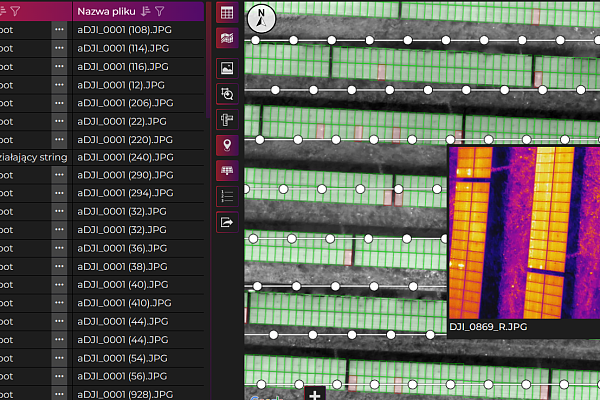Open the three-dots menu for aDJI_0001 (220).JPG
The width and height of the screenshot is (600, 400).
pyautogui.click(x=59, y=140)
